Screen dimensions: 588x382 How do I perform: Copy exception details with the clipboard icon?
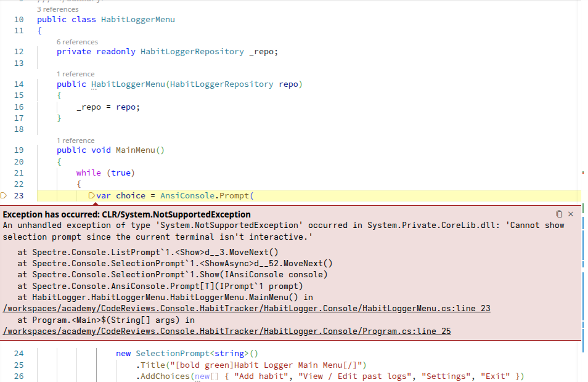point(559,214)
